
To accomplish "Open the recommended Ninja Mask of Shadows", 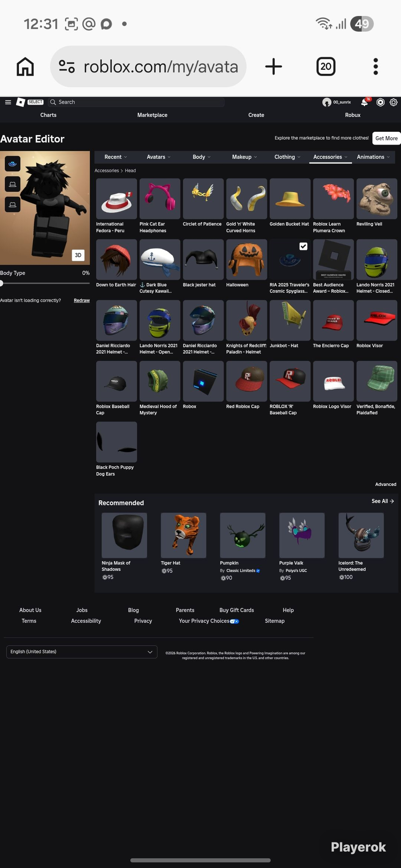I will 124,536.
